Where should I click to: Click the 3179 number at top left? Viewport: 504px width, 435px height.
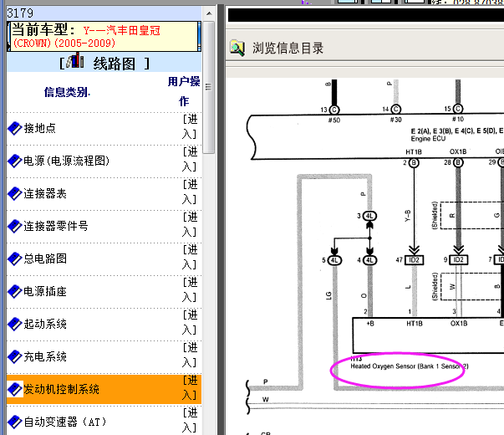pyautogui.click(x=20, y=13)
